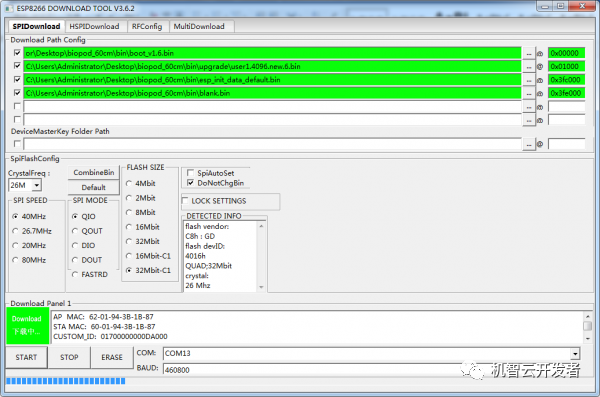Uncheck the esp_init_data_default.bin file checkbox
The height and width of the screenshot is (397, 600).
17,79
